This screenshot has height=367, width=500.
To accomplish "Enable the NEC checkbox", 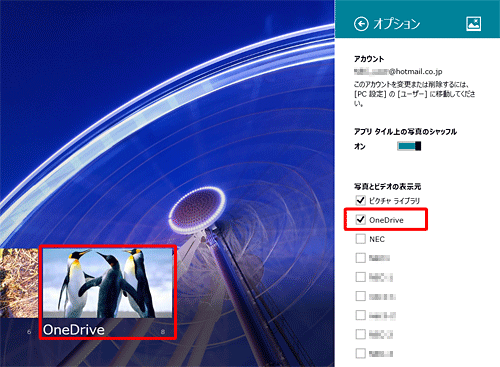I will click(x=360, y=239).
